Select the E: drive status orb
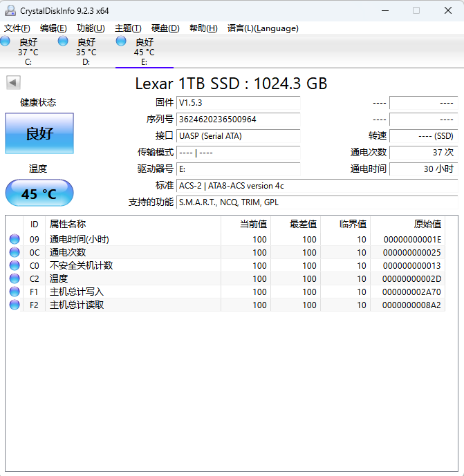 (x=121, y=41)
